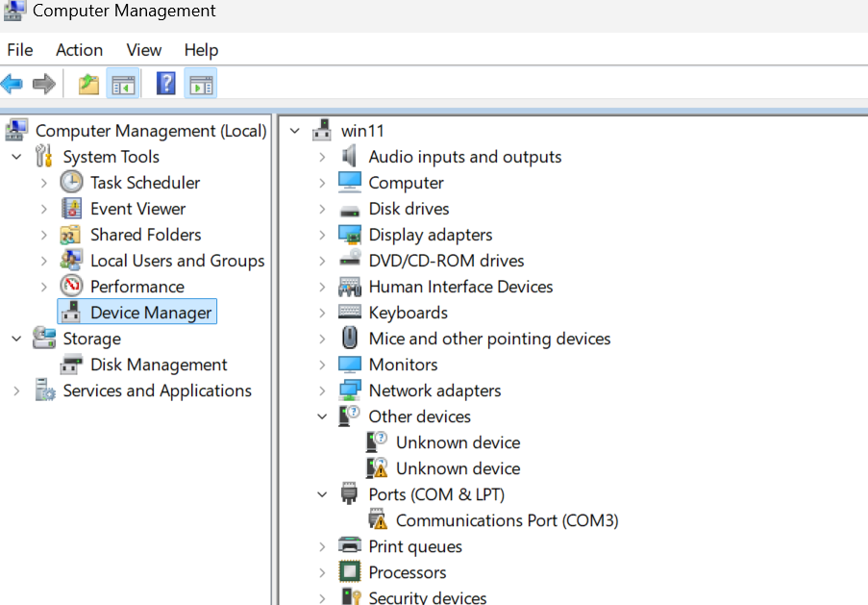Click the Task Scheduler clock icon
The width and height of the screenshot is (868, 605).
click(71, 183)
